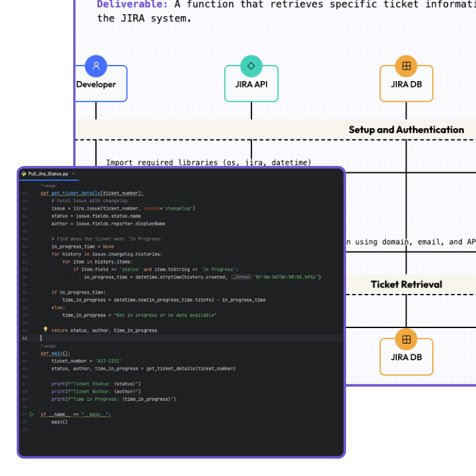476x476 pixels.
Task: Click the 'else:' keyword on line 58
Action: pos(58,307)
